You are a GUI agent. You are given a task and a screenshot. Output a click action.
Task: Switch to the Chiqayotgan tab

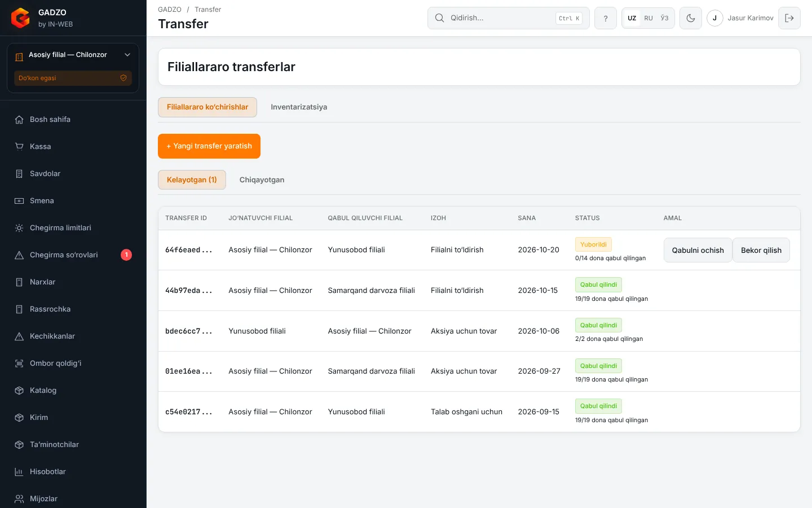coord(262,180)
